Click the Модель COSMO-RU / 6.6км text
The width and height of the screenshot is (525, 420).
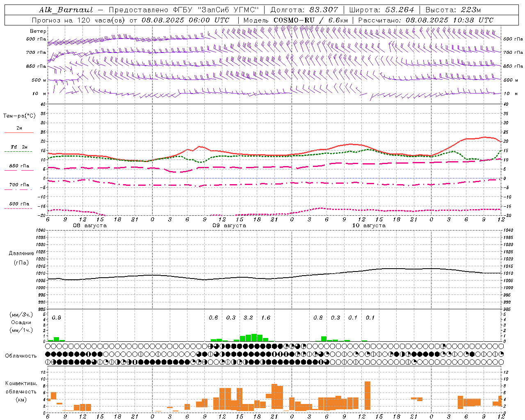tap(296, 20)
